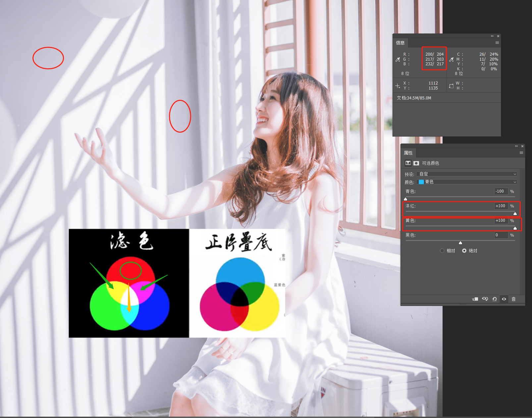Delete the adjustment layer with trash icon
532x418 pixels.
(513, 299)
